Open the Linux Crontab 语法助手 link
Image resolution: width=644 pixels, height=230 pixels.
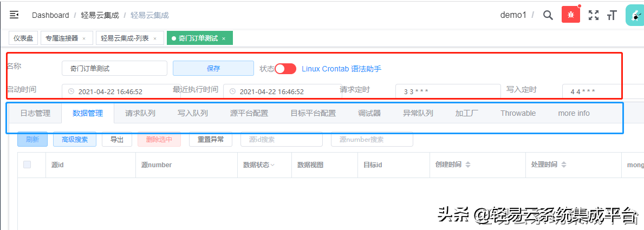click(x=342, y=69)
